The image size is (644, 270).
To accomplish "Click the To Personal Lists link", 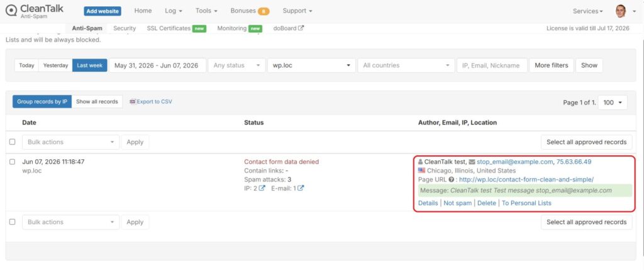I will (526, 203).
